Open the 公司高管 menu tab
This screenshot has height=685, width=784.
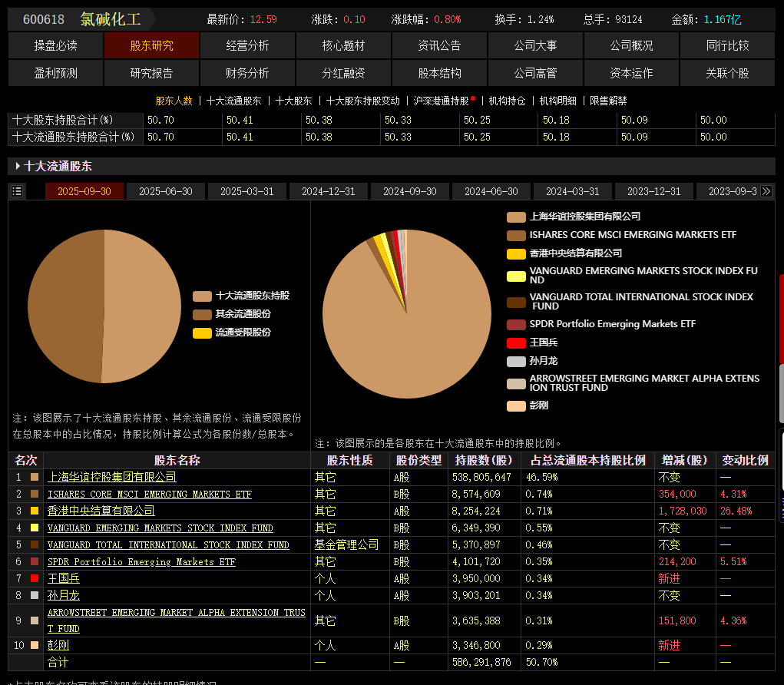535,73
